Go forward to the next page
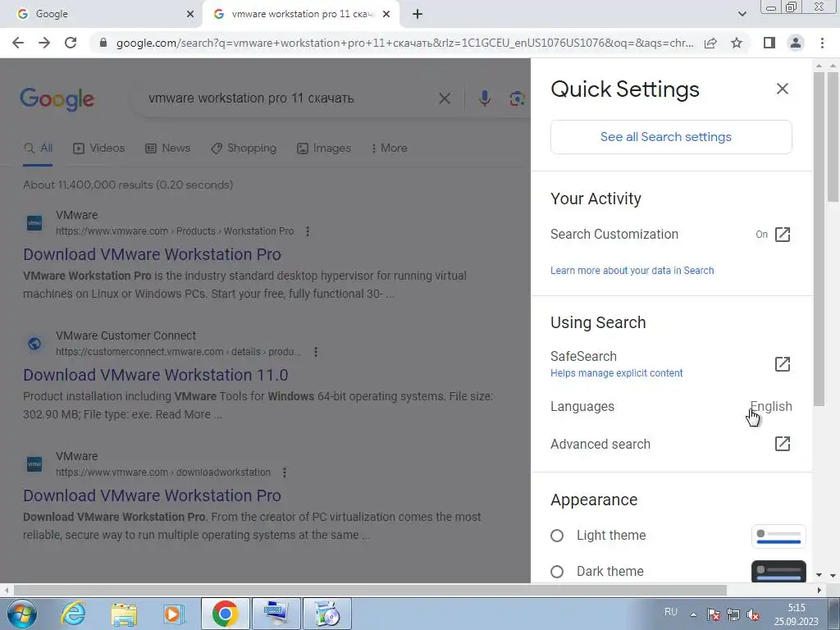This screenshot has height=630, width=840. 44,43
